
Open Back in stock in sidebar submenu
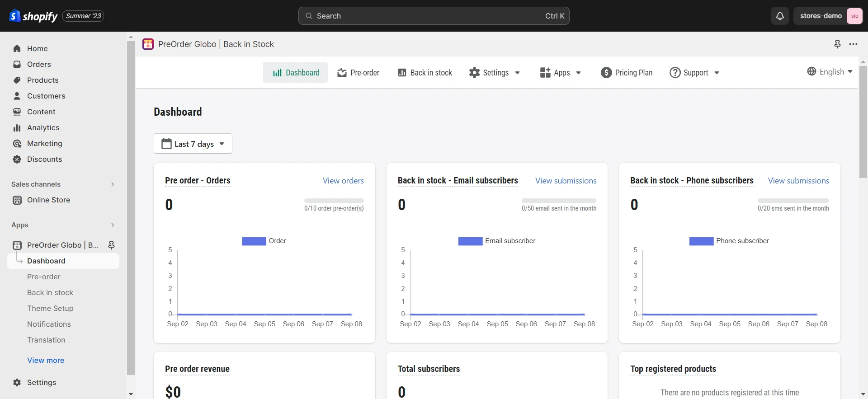point(50,292)
